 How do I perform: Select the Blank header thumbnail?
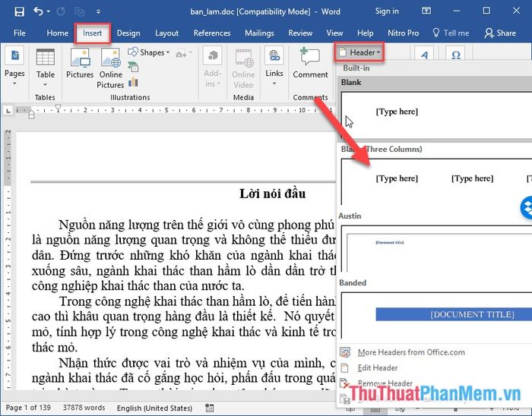pyautogui.click(x=435, y=113)
